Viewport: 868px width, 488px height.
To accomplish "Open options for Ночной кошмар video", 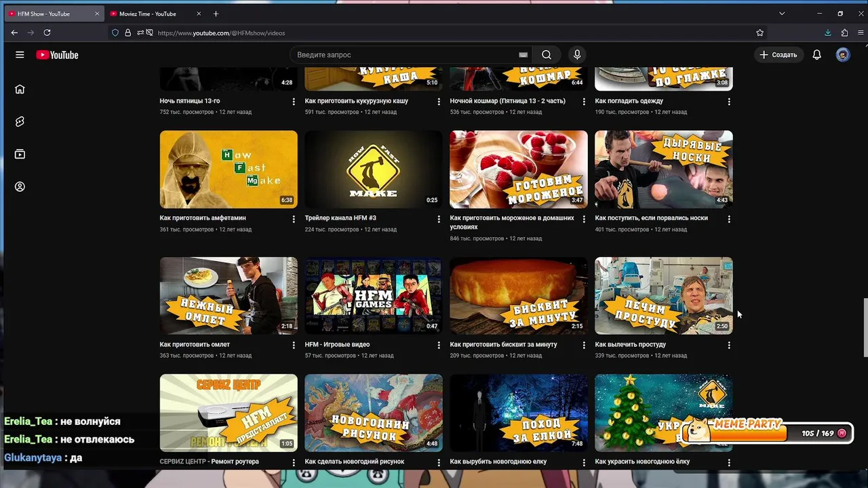I will coord(584,102).
